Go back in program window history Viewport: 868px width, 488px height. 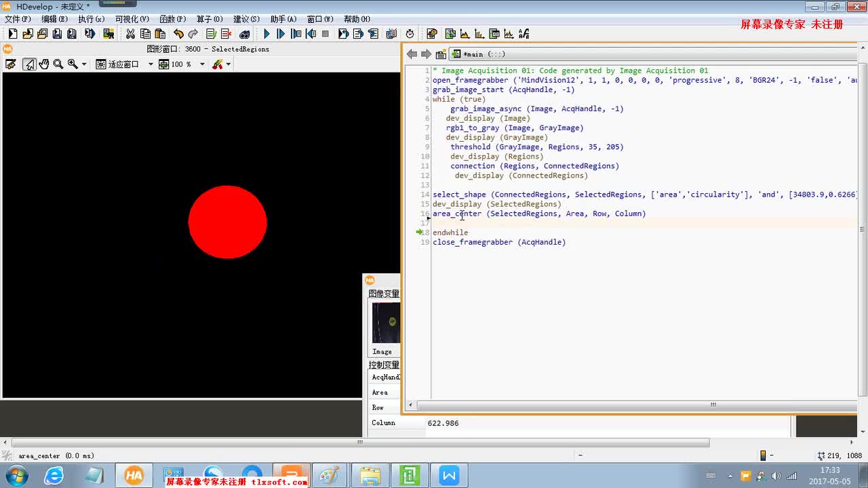coord(412,54)
